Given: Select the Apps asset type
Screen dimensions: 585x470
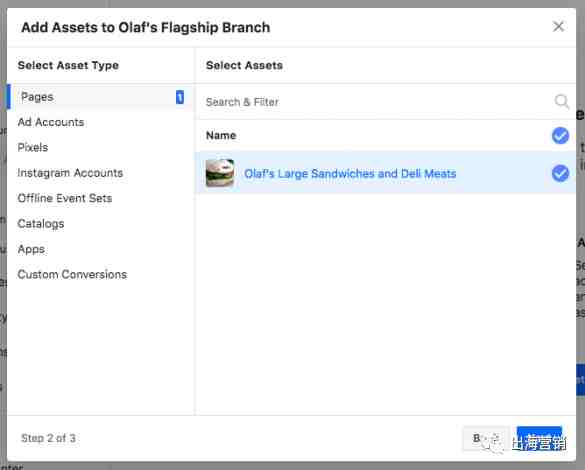Looking at the screenshot, I should (x=31, y=249).
